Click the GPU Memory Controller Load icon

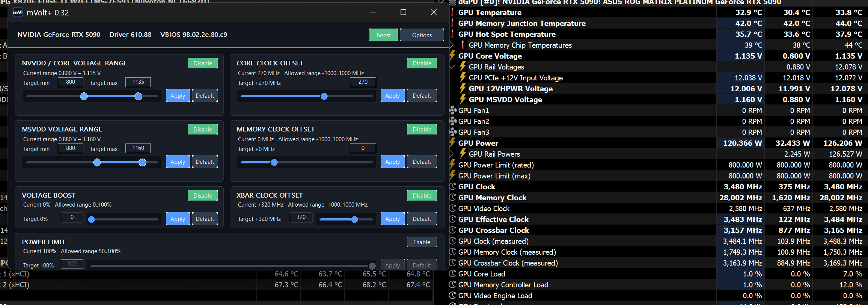(453, 285)
